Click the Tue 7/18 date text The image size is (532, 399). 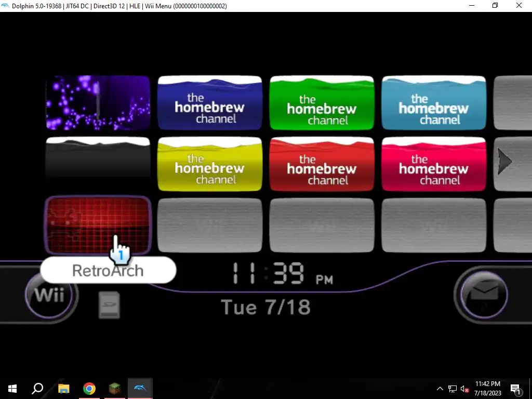(265, 307)
